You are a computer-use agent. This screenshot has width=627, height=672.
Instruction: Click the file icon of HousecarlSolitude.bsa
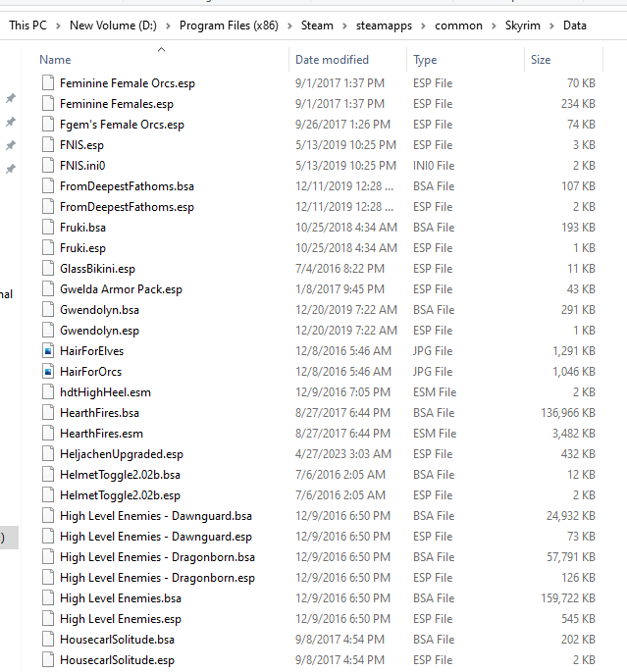(x=48, y=640)
